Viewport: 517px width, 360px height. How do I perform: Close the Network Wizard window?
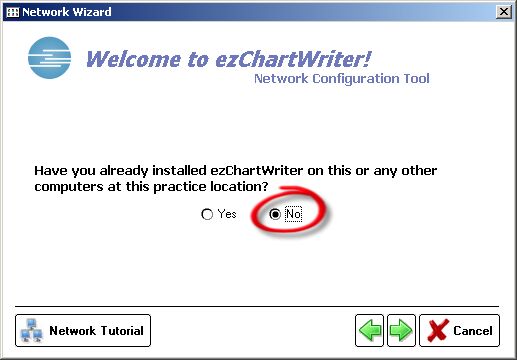[504, 12]
